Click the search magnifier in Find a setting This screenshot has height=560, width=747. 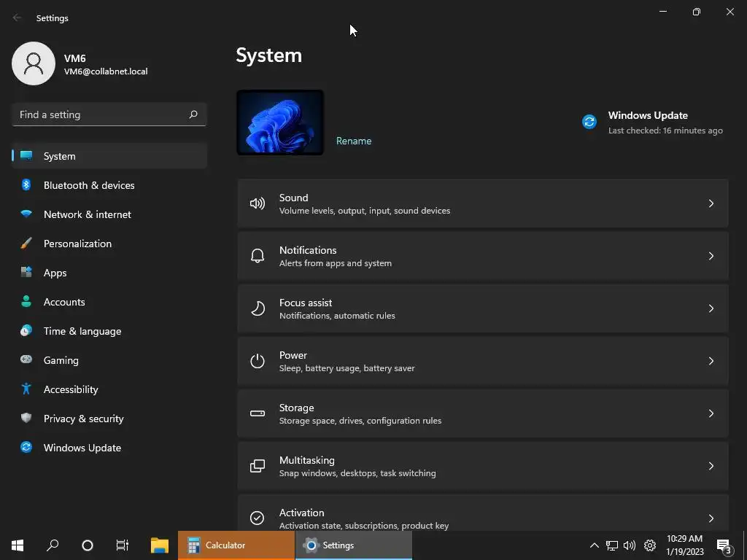coord(193,114)
